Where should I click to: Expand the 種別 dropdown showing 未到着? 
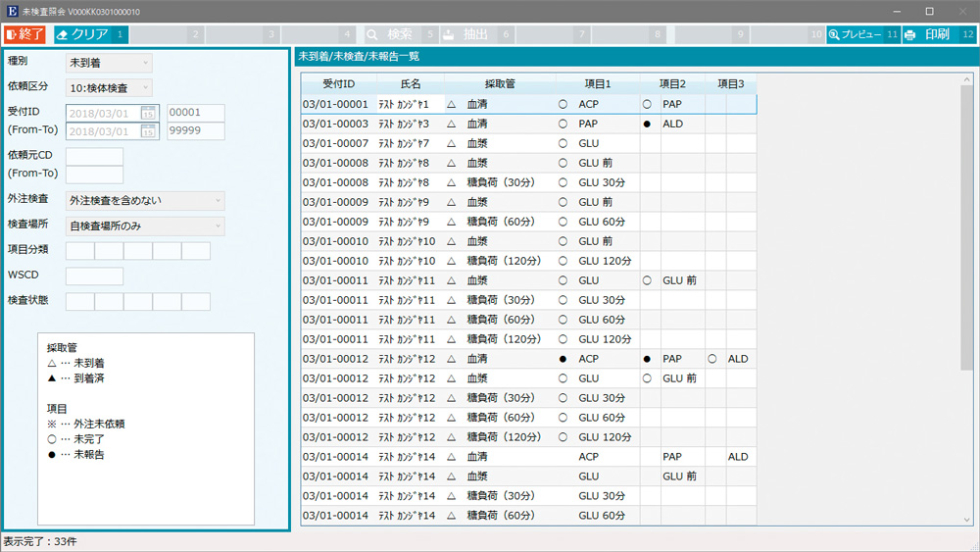108,63
